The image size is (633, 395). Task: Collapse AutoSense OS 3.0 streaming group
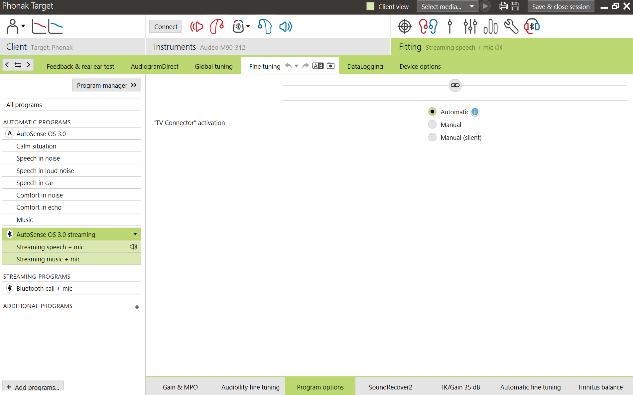(x=135, y=234)
